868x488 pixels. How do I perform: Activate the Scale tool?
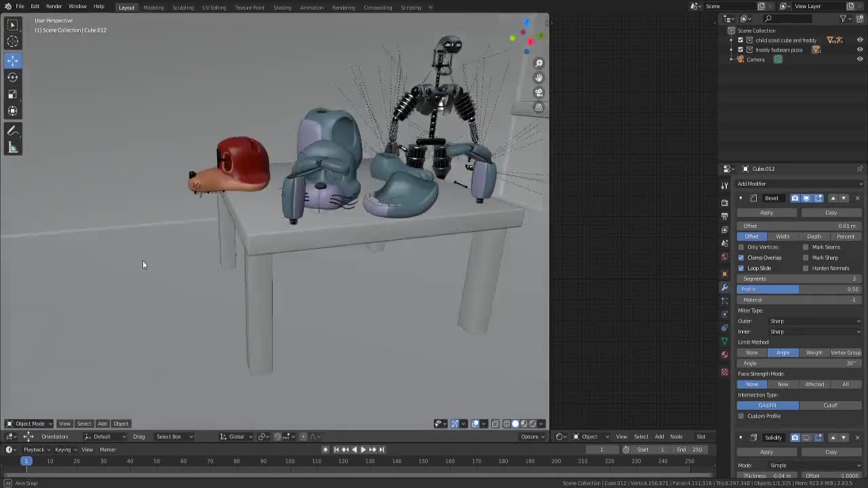point(12,94)
